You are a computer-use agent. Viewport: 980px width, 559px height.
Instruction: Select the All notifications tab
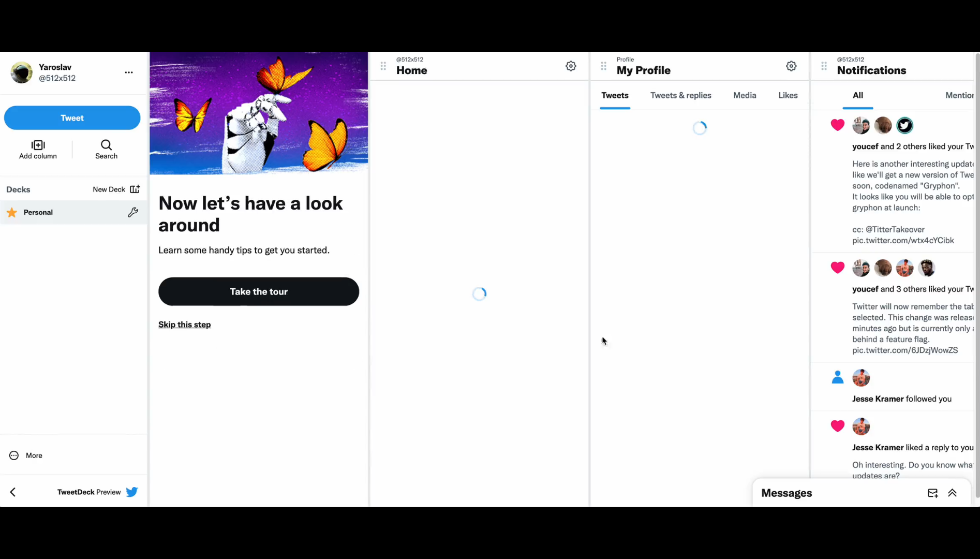[x=858, y=95]
